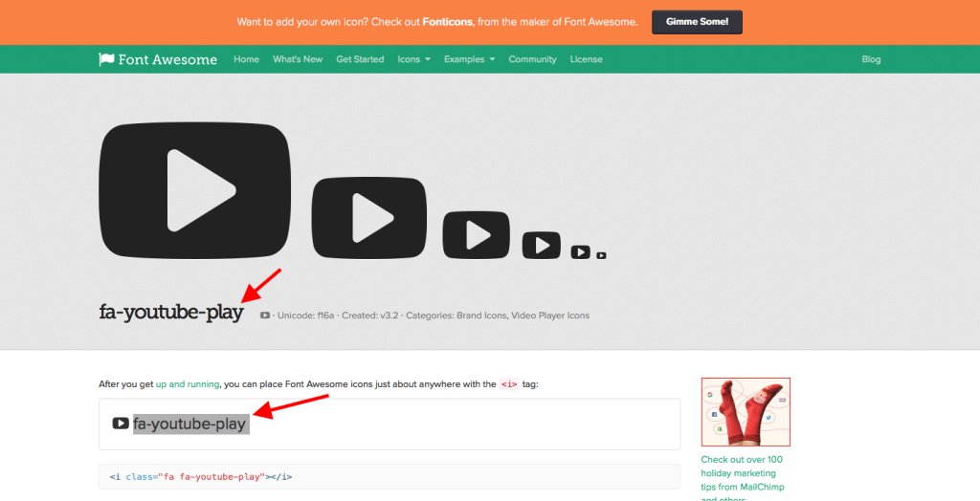
Task: Click the 'Brand Icons' category link
Action: 481,316
